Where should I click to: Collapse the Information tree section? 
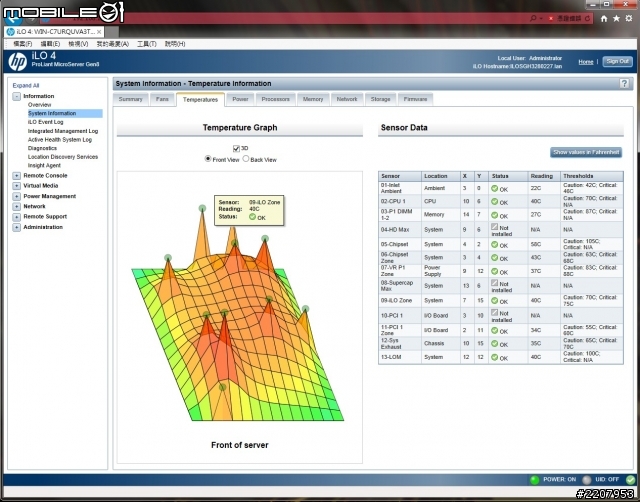(16, 96)
